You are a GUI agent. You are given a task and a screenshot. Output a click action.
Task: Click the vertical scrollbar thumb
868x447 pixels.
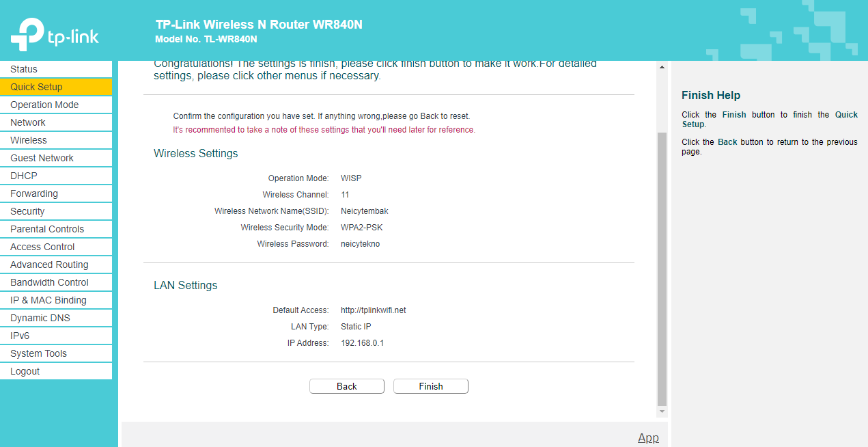662,269
